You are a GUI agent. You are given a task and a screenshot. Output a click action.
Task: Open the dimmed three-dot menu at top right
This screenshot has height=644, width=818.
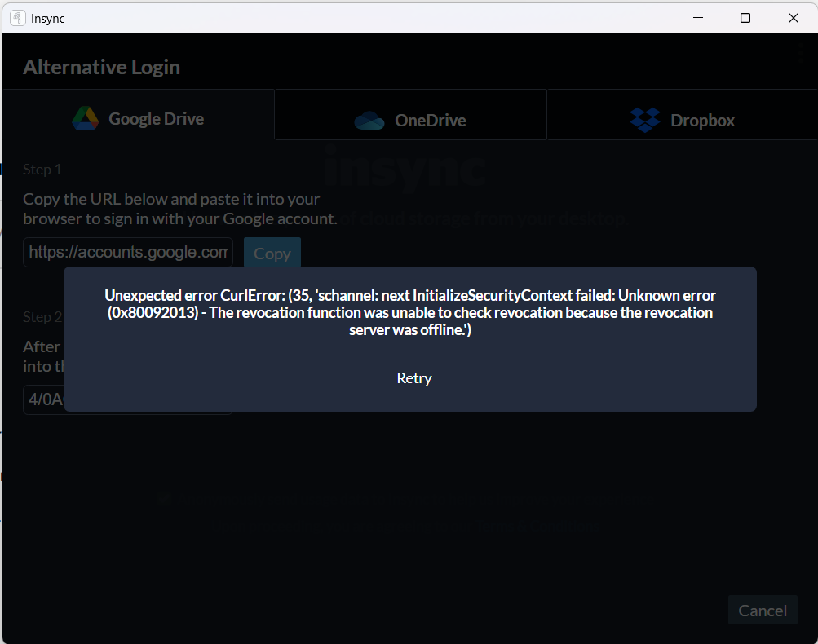(x=800, y=53)
